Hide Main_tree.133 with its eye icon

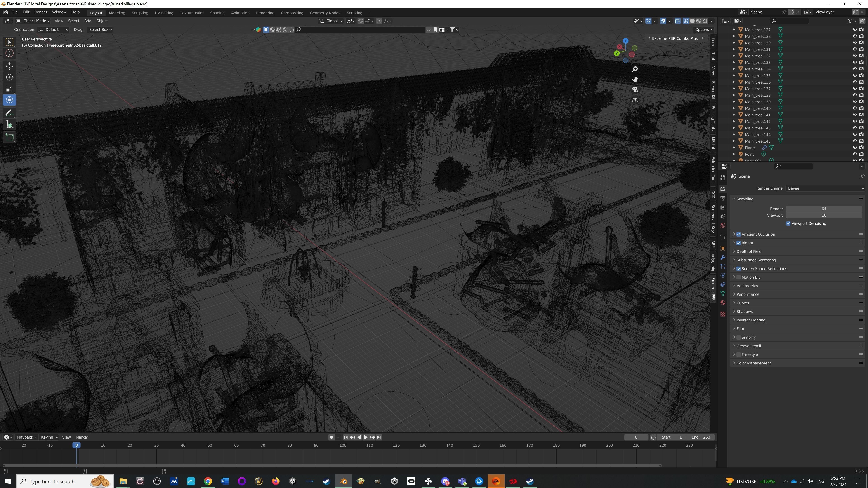click(855, 62)
